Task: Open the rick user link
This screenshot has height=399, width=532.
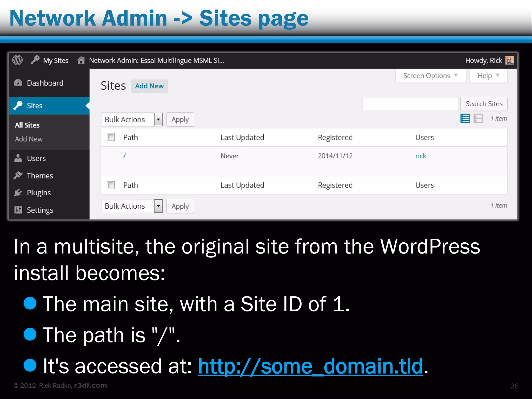Action: (421, 156)
